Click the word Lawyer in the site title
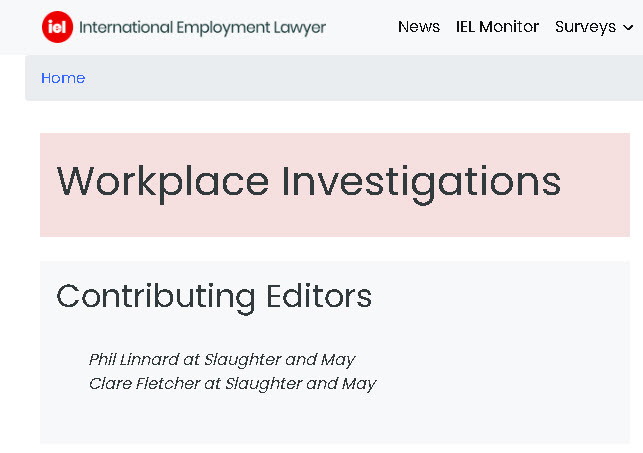Viewport: 643px width, 453px height. [x=300, y=28]
